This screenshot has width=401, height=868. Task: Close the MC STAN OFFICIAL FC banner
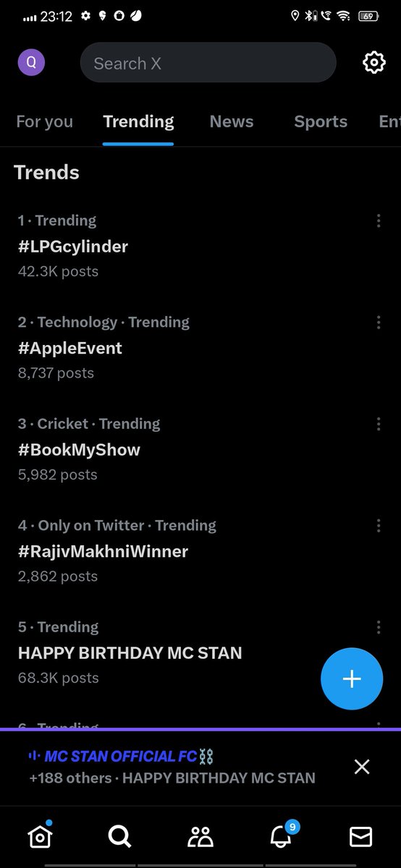[362, 767]
